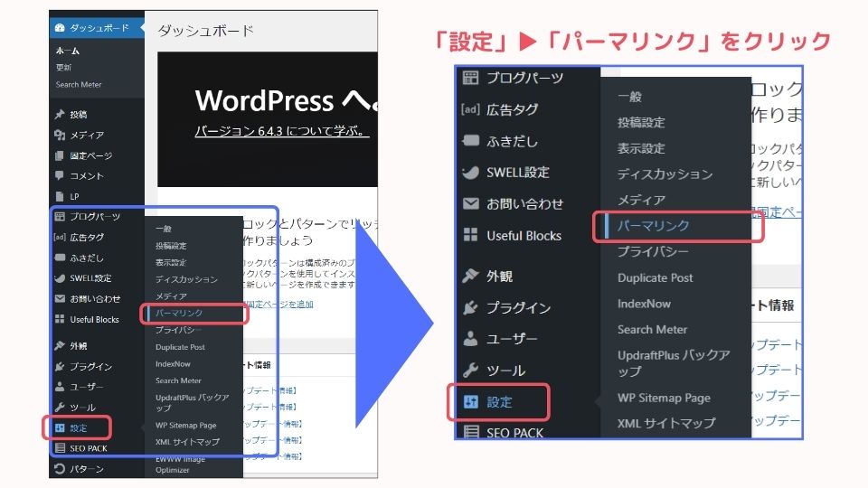868x488 pixels.
Task: Click the バージョン 6.4.3 について学ぶ link
Action: 281,131
